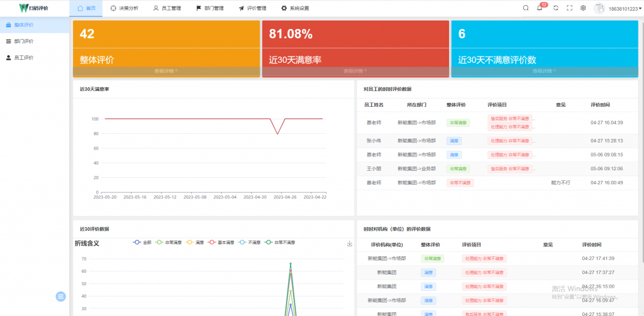Click the number 6 on the blue card
This screenshot has height=316, width=644.
(x=462, y=34)
